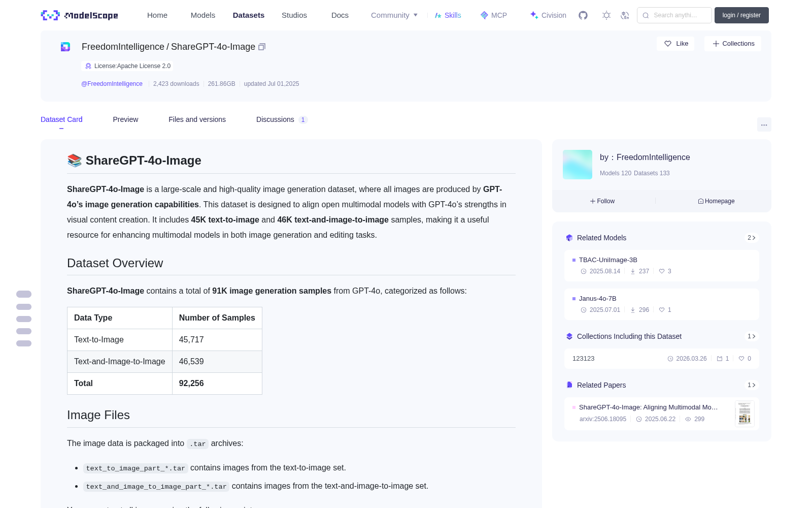Open the @FreedomIntelligence author link
This screenshot has width=812, height=508.
click(112, 84)
